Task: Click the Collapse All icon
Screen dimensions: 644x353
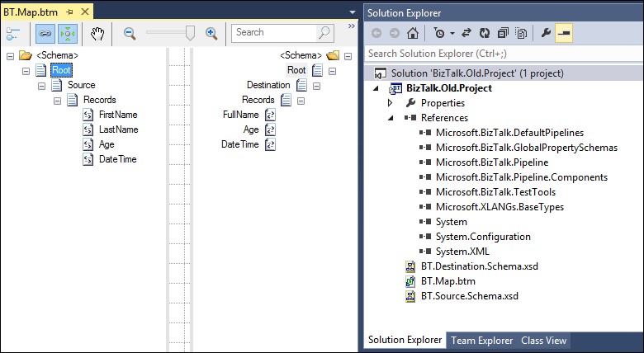Action: point(503,33)
